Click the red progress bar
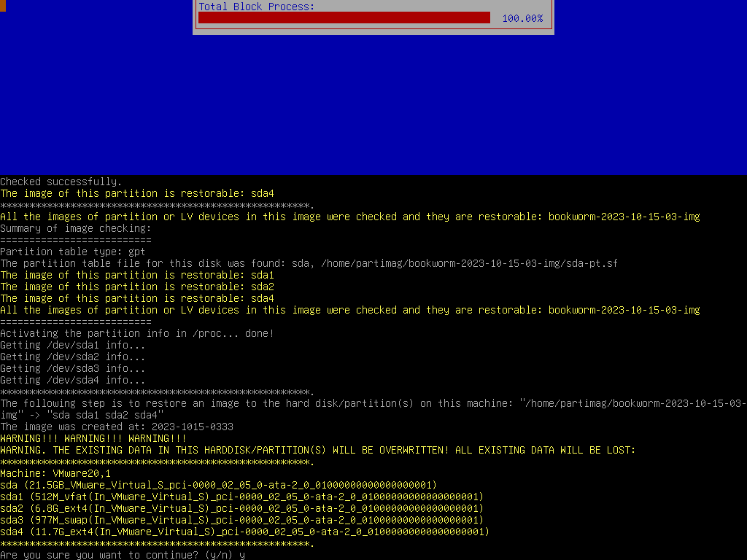The image size is (747, 560). [343, 16]
